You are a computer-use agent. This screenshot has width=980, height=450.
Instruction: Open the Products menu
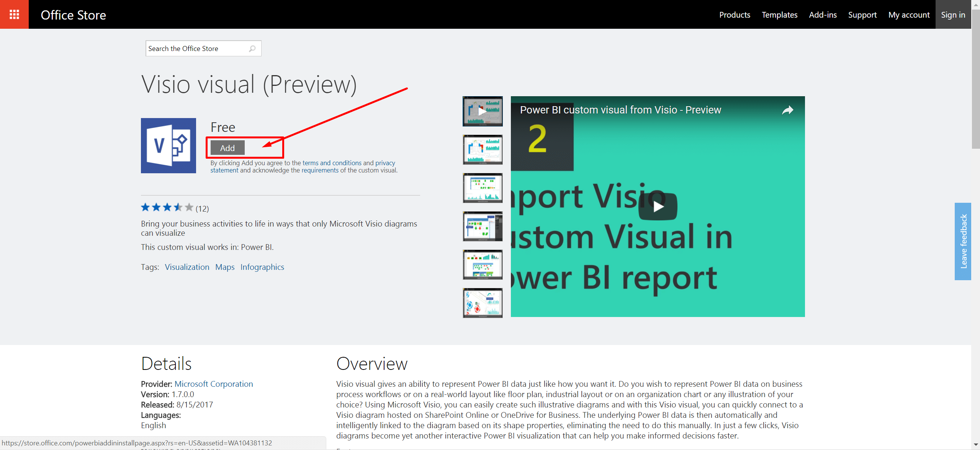[x=734, y=15]
